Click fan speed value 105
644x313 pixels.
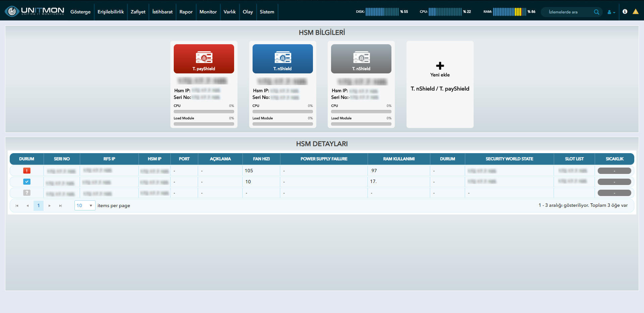[x=249, y=171]
